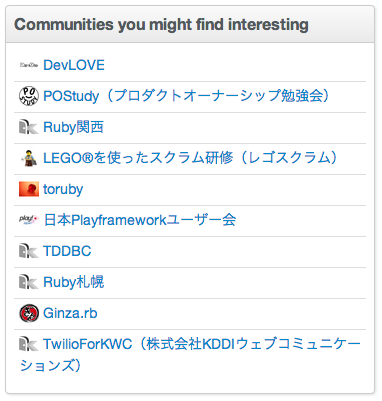The image size is (382, 401).
Task: Visit the Ruby関西 community page
Action: click(x=73, y=127)
